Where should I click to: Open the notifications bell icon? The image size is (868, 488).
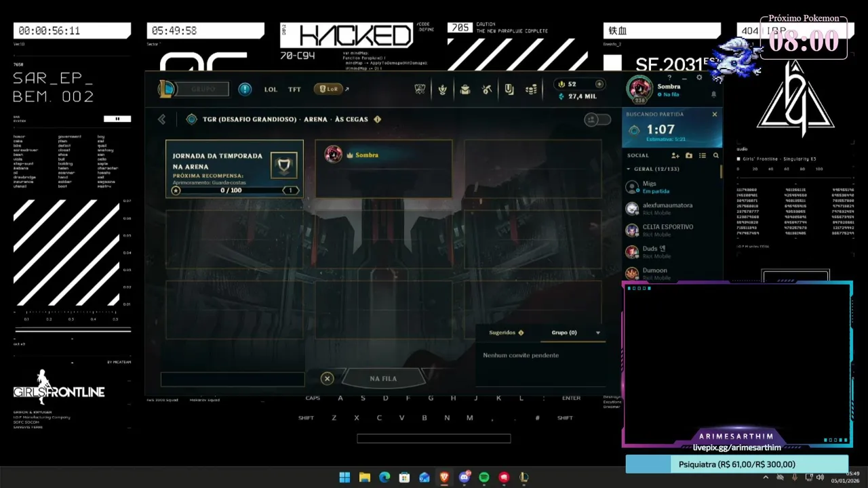[x=713, y=95]
